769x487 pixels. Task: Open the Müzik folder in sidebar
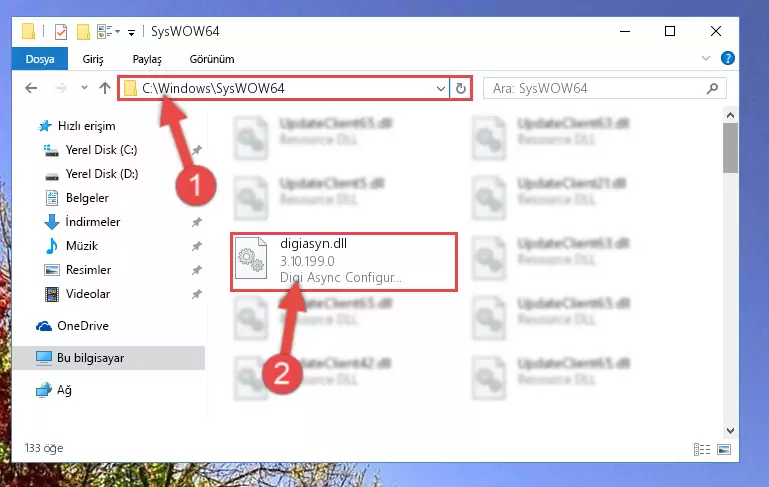point(82,246)
